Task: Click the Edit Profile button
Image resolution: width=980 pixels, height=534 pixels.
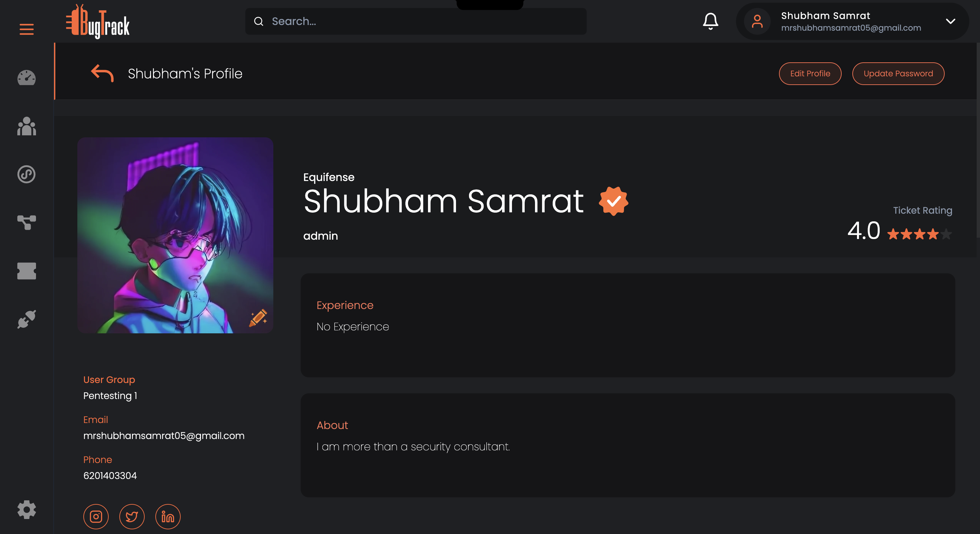Action: coord(810,73)
